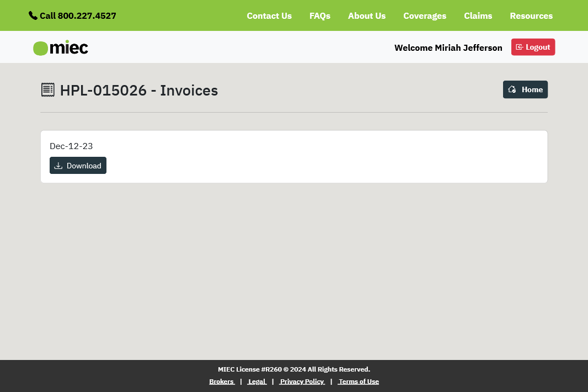This screenshot has width=588, height=392.
Task: Go to FAQs in top navigation
Action: point(320,15)
